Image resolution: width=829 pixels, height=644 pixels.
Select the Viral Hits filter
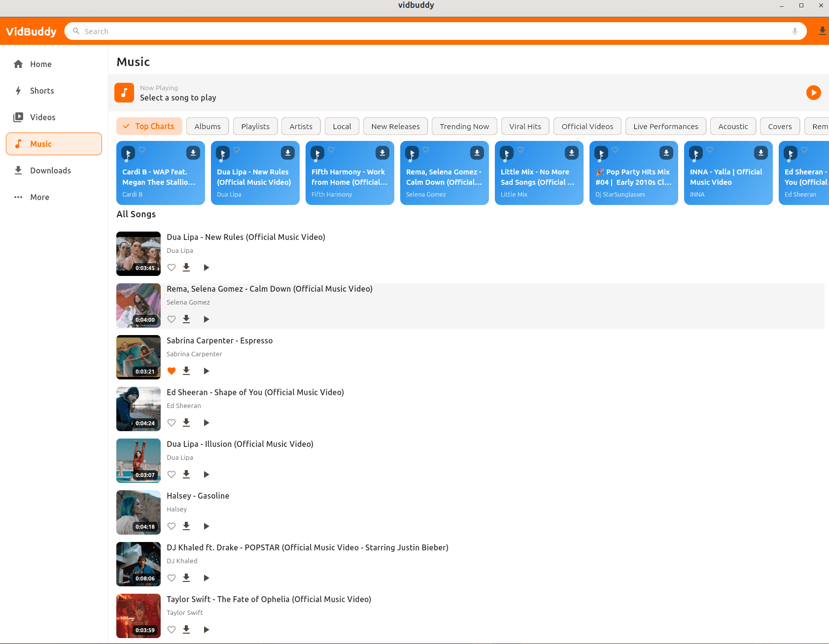tap(525, 126)
